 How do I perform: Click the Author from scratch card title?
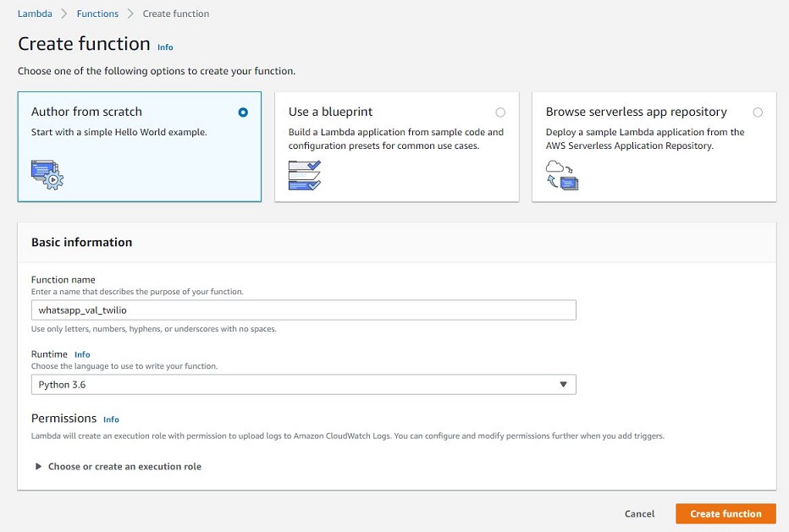click(x=86, y=112)
